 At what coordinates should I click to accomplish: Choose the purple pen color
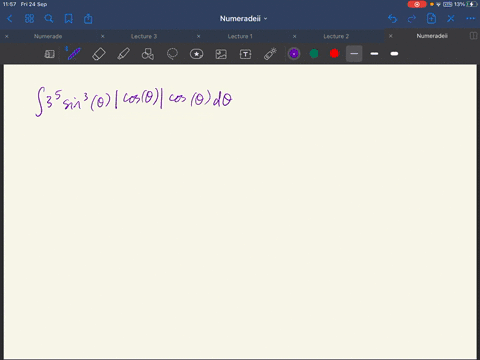[x=294, y=54]
